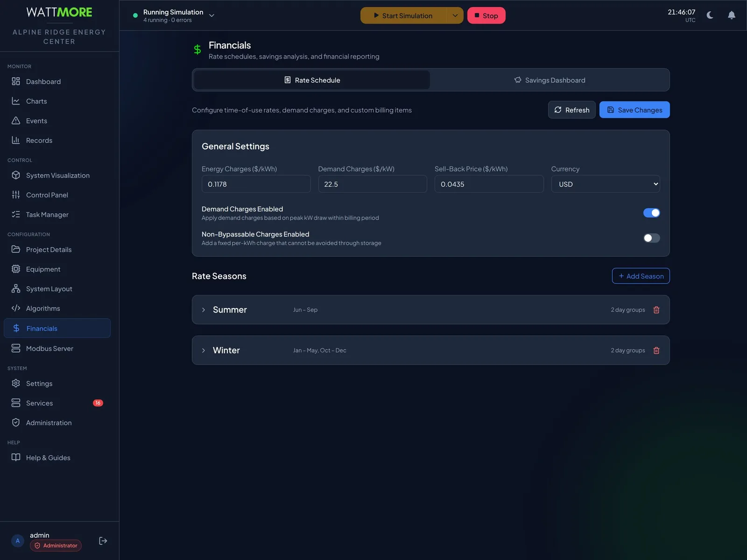Expand the Winter season chevron
Viewport: 747px width, 560px height.
204,350
